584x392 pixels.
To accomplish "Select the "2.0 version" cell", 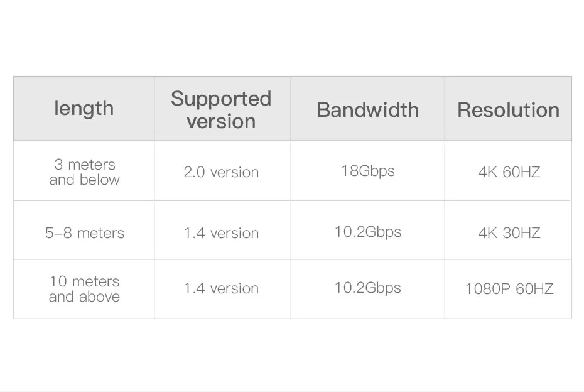I will pos(221,172).
